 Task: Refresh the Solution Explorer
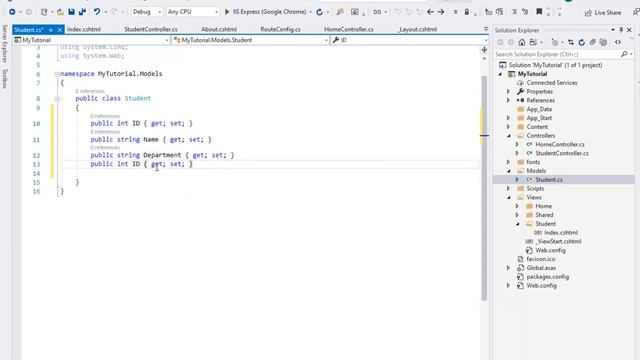point(582,42)
